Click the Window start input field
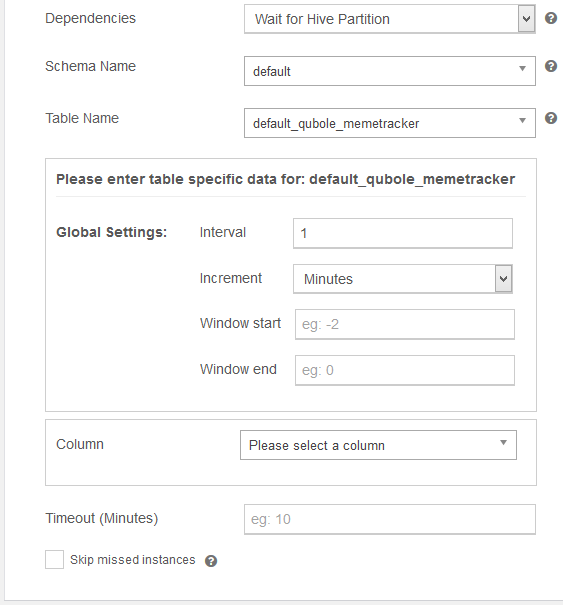Viewport: 563px width, 613px height. pos(405,324)
